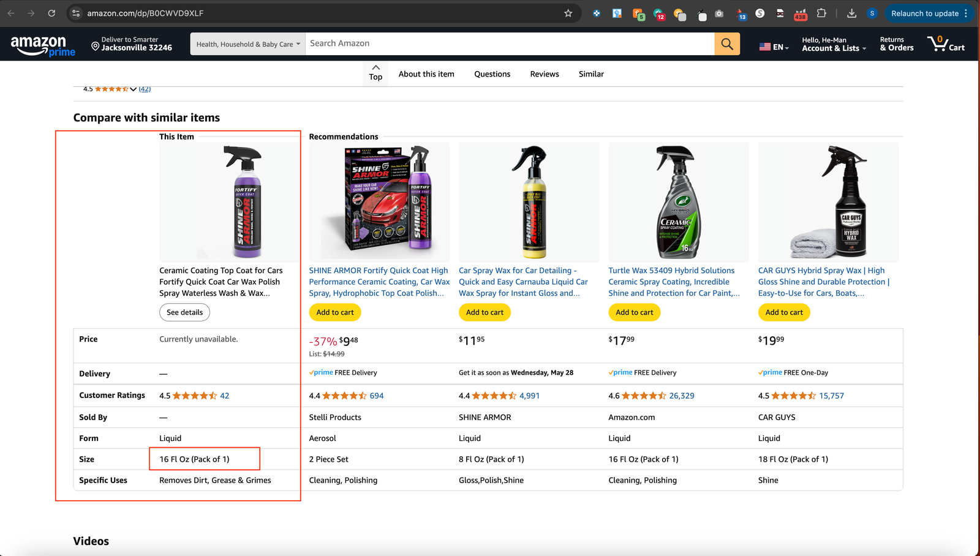The image size is (980, 556).
Task: Click the browser forward arrow
Action: coord(31,13)
